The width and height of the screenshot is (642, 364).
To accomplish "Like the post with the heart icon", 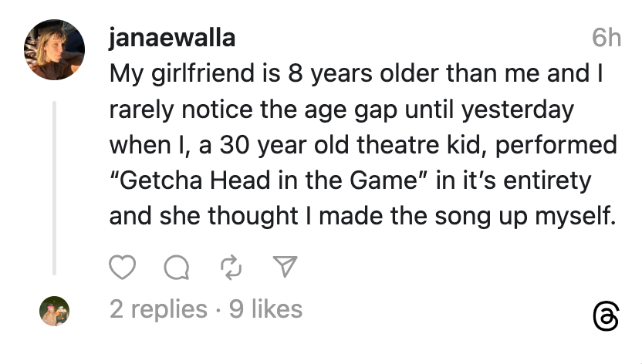I will [x=123, y=267].
